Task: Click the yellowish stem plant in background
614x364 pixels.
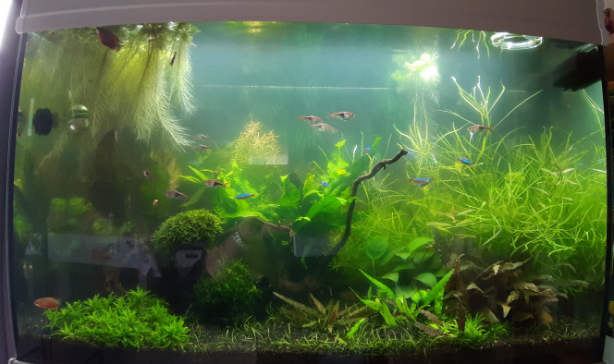Action: [x=256, y=143]
